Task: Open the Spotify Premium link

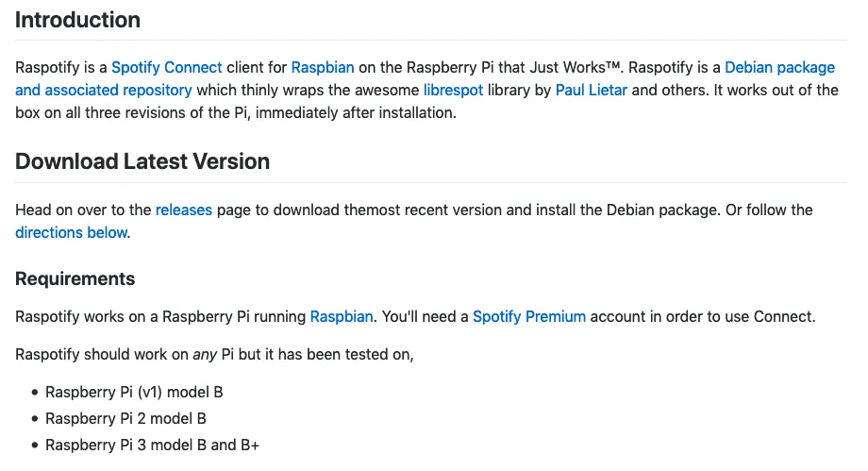Action: (529, 317)
